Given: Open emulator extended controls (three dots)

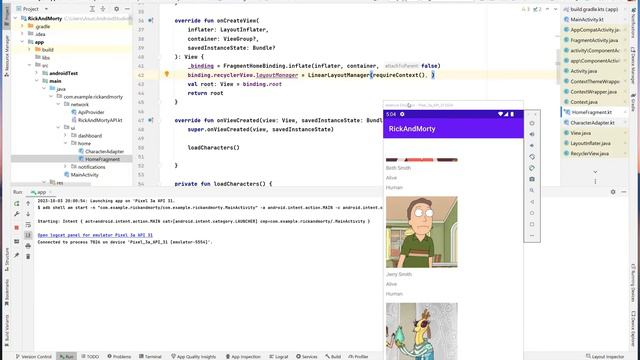Looking at the screenshot, I should [x=532, y=236].
